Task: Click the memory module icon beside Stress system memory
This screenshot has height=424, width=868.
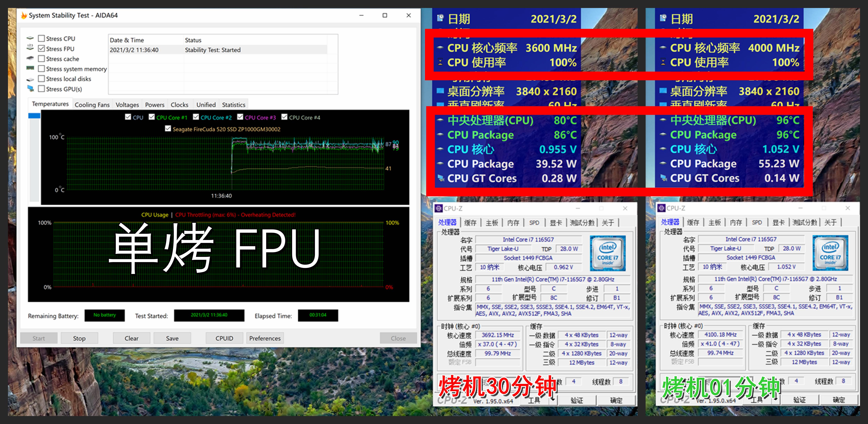Action: 31,68
